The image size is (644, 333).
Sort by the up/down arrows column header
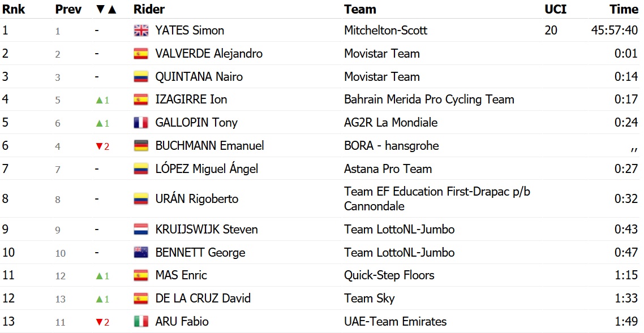pos(106,9)
